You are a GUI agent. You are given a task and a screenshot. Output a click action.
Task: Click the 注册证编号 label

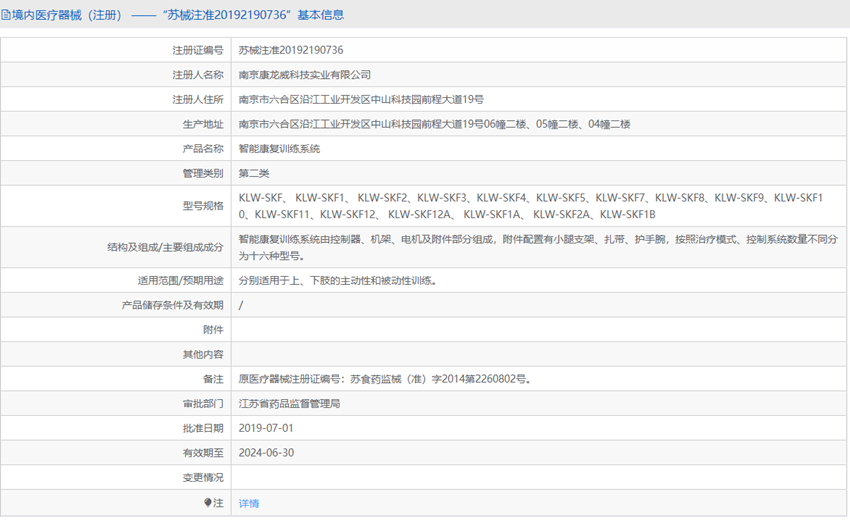coord(198,50)
